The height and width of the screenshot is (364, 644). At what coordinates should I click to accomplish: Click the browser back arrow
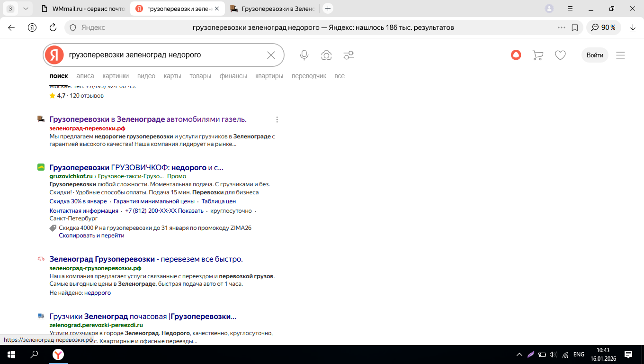pos(11,27)
